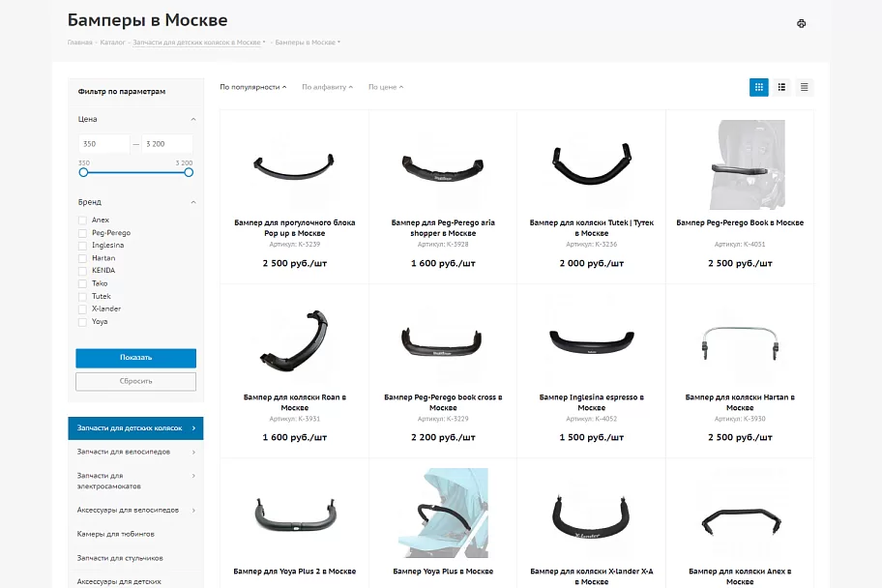Open Бампер для Yoya Plus 2 link
The width and height of the screenshot is (882, 588).
[295, 572]
